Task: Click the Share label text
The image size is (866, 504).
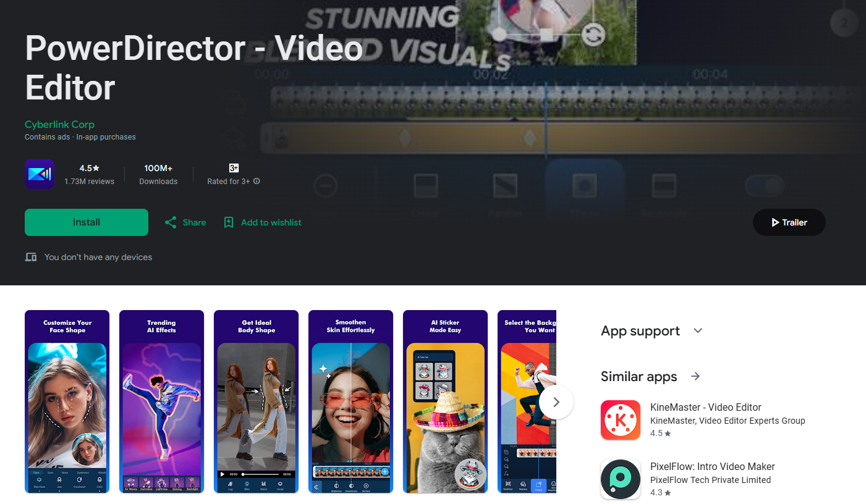Action: point(194,222)
